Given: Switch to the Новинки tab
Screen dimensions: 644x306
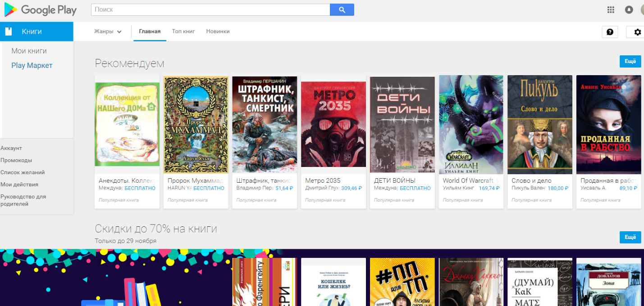Looking at the screenshot, I should [218, 31].
